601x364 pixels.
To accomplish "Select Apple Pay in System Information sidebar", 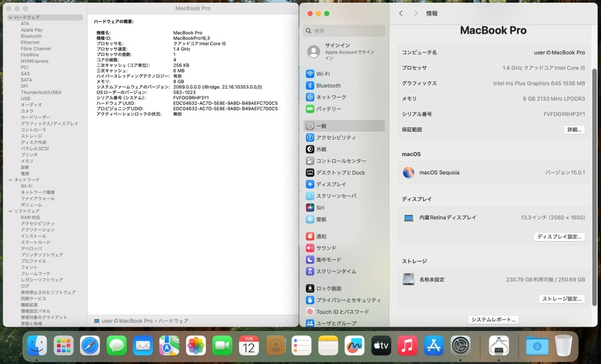I will (31, 30).
